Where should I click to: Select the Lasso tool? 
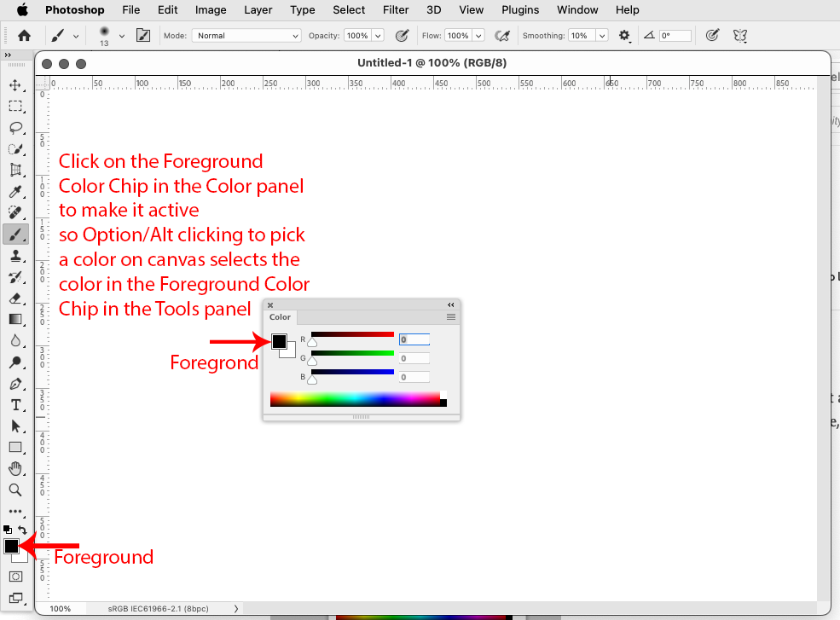point(15,128)
